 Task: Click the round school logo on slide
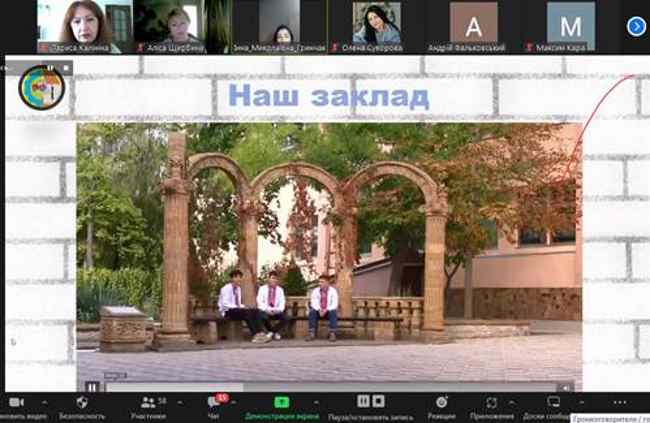click(41, 88)
